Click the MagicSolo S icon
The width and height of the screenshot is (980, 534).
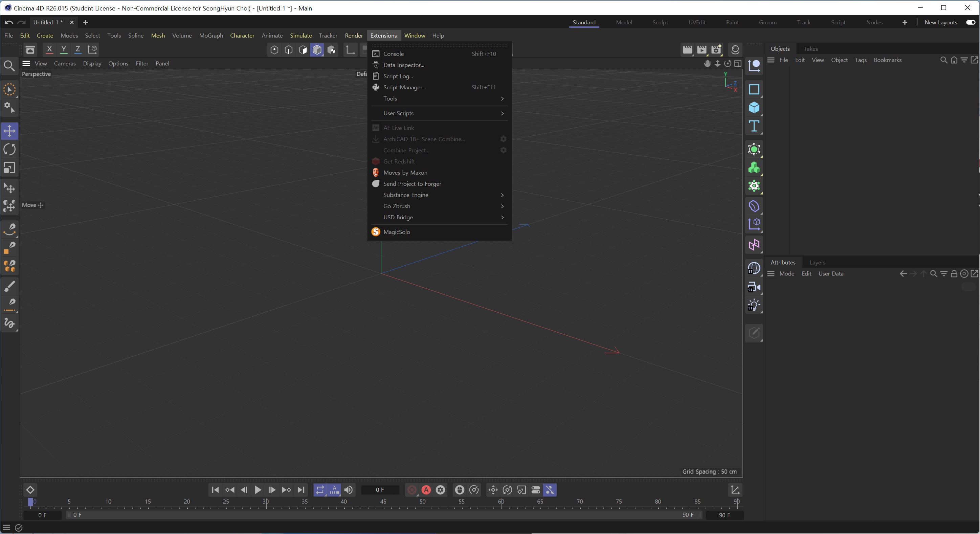376,232
